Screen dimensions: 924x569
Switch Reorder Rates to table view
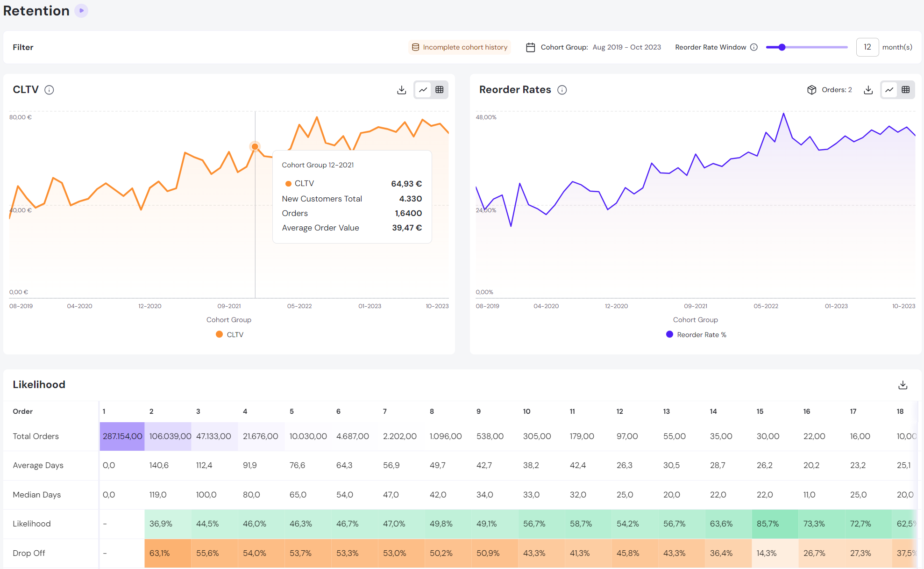coord(905,90)
